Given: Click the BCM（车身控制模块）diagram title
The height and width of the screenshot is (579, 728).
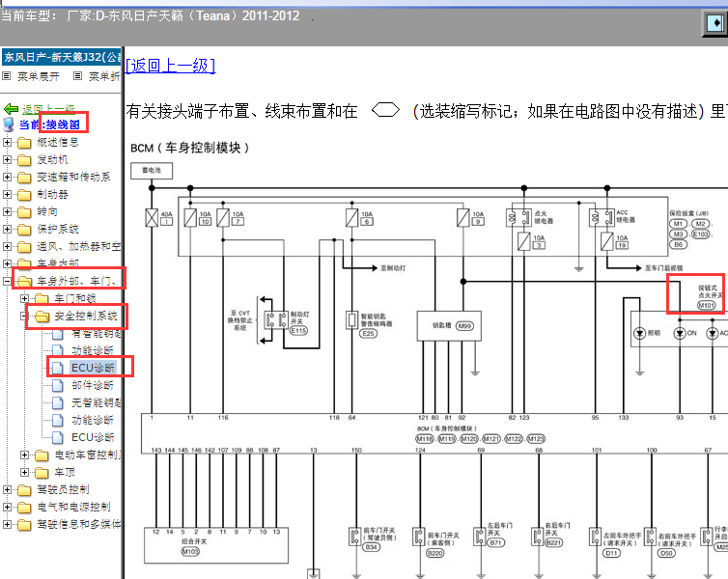Looking at the screenshot, I should point(190,148).
